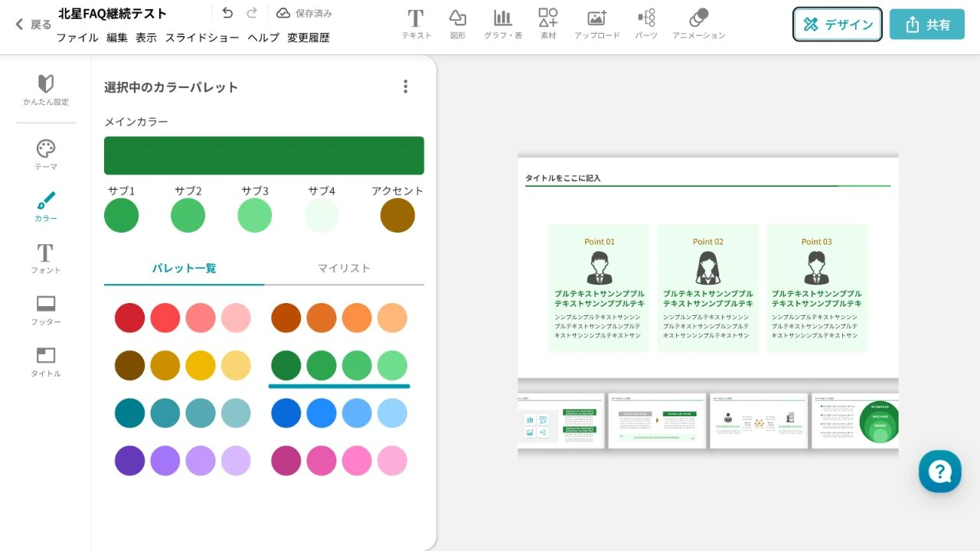Open the ファイル menu

click(x=77, y=37)
